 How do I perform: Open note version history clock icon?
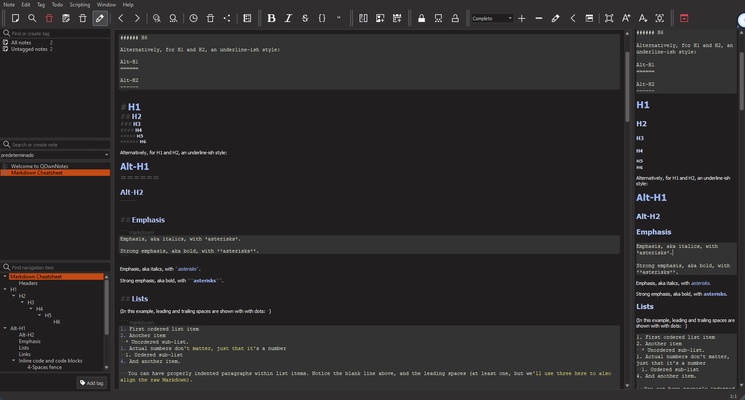(193, 18)
